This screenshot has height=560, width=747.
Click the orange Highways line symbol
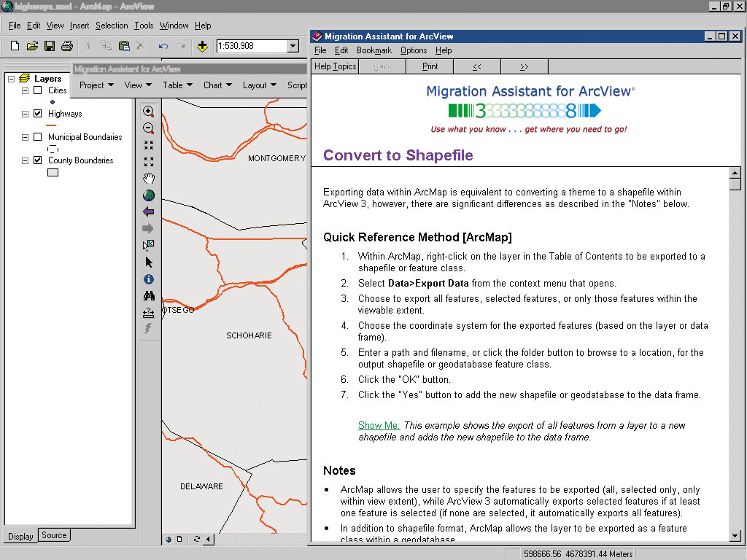coord(51,125)
